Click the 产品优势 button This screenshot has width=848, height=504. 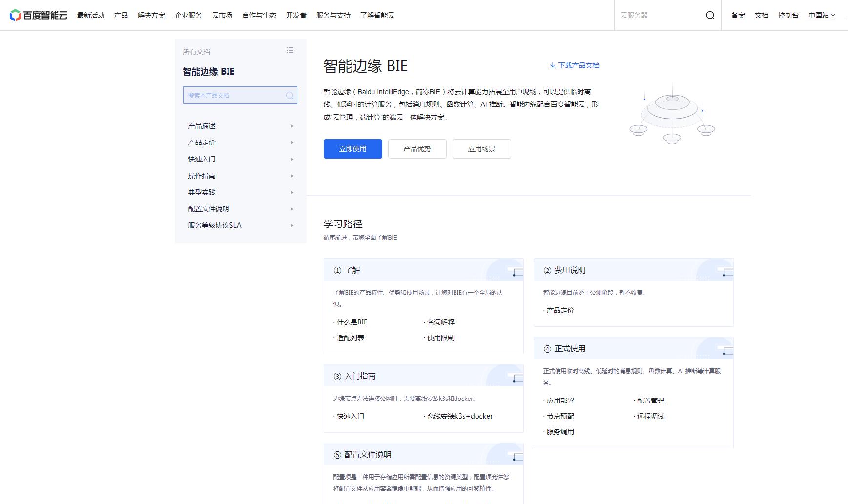417,149
